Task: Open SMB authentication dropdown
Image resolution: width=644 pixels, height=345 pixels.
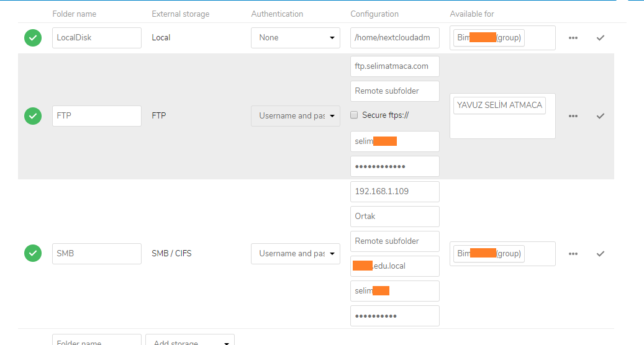Action: click(x=295, y=254)
